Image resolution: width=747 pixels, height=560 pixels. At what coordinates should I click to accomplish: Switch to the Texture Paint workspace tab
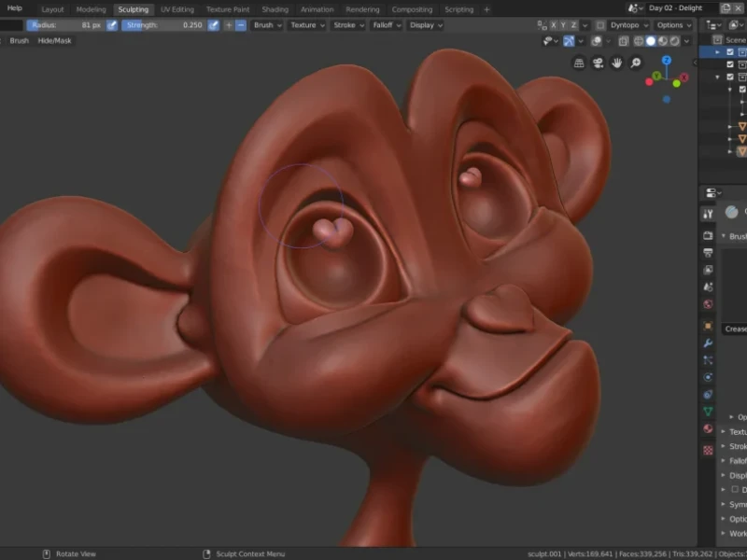228,9
